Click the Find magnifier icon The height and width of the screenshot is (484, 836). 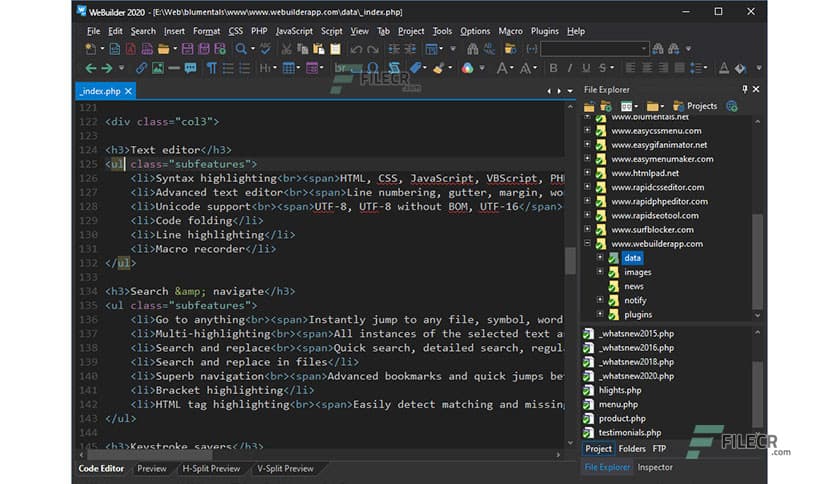coord(241,49)
